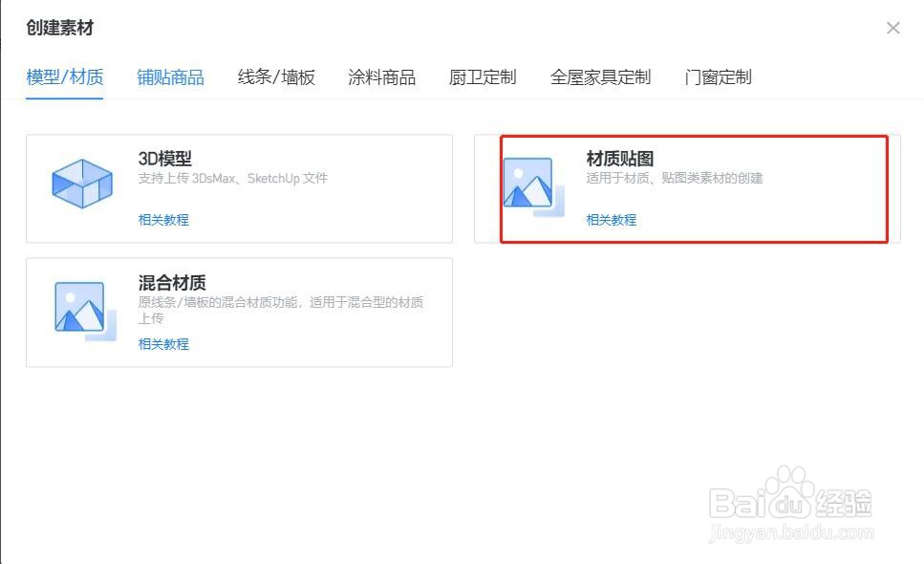The image size is (924, 564).
Task: Switch to the 模型/材质 tab
Action: click(65, 77)
